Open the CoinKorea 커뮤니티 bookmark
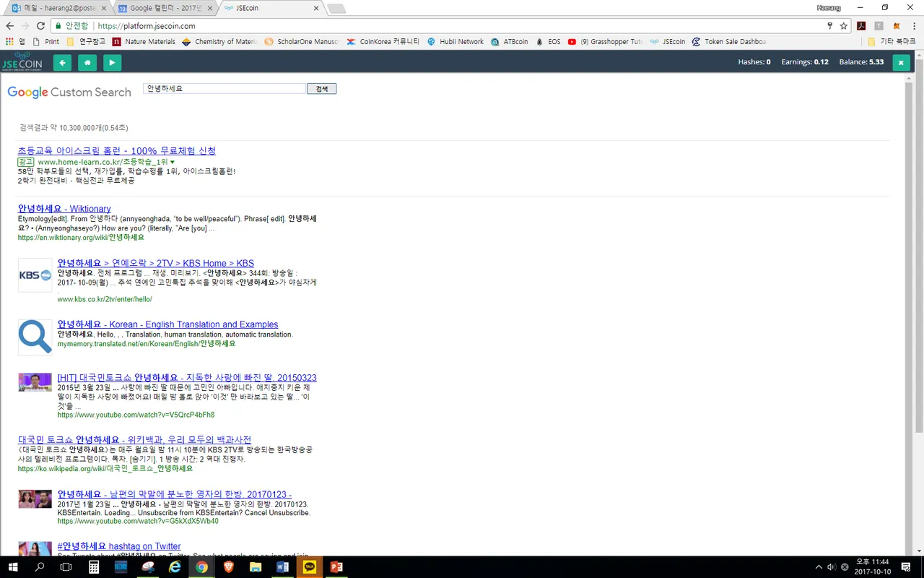Viewport: 924px width, 578px height. coord(383,42)
